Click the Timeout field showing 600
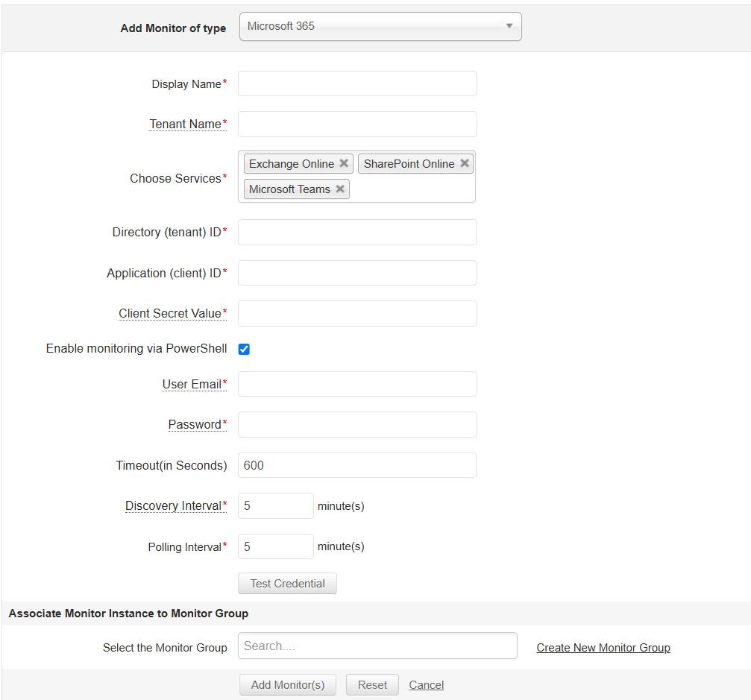Screen dimensions: 751x700 (357, 465)
